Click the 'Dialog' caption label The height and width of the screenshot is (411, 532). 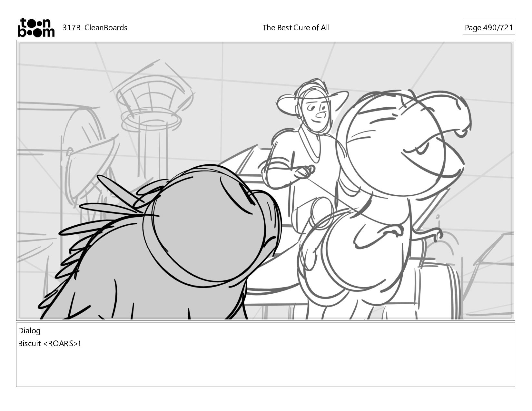point(29,331)
